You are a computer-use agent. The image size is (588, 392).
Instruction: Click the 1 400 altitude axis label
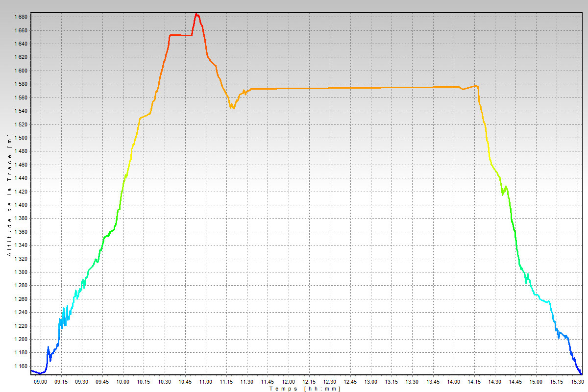point(20,205)
